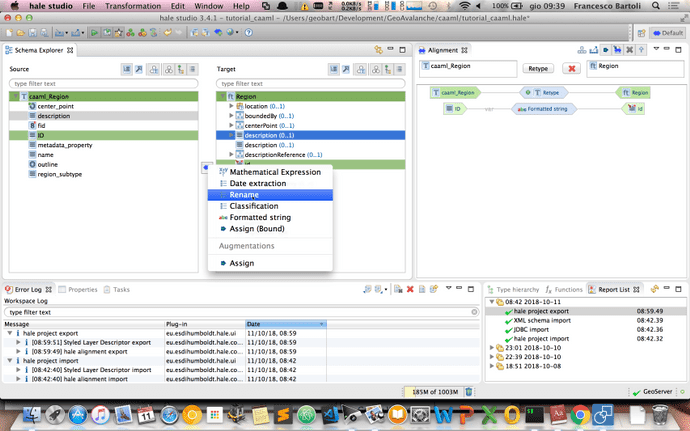Expand the boundedBy target property
690x431 pixels.
tap(233, 115)
